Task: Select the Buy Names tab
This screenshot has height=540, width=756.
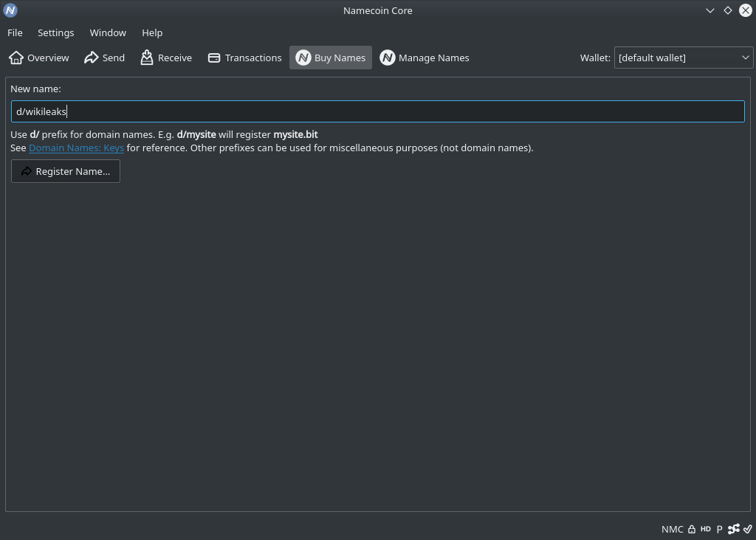Action: click(x=331, y=58)
